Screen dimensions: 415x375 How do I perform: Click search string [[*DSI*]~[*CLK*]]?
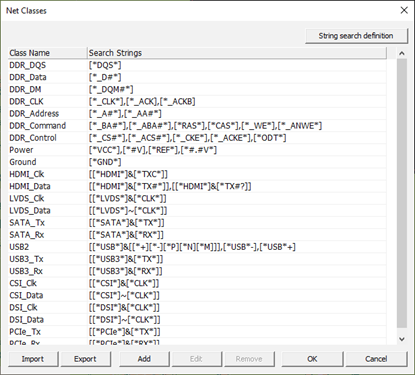click(125, 320)
